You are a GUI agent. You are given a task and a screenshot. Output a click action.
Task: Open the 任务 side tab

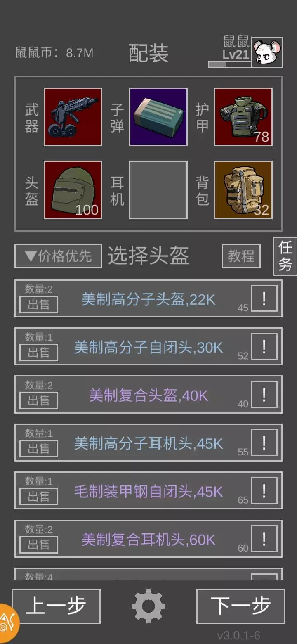coord(285,256)
